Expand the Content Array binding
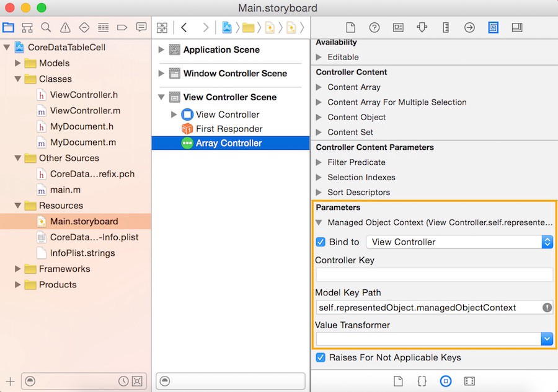Screen dimensions: 558x392 (x=319, y=87)
